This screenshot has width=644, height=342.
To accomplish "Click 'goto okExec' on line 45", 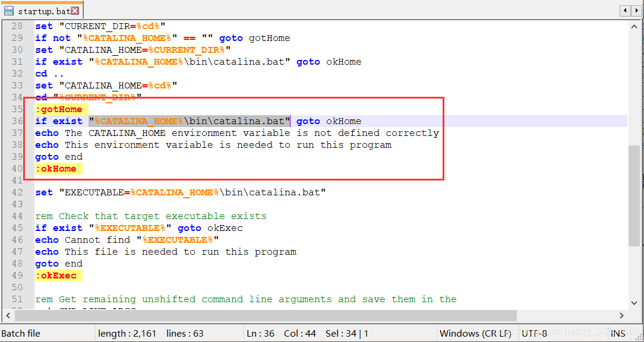I will pyautogui.click(x=210, y=228).
